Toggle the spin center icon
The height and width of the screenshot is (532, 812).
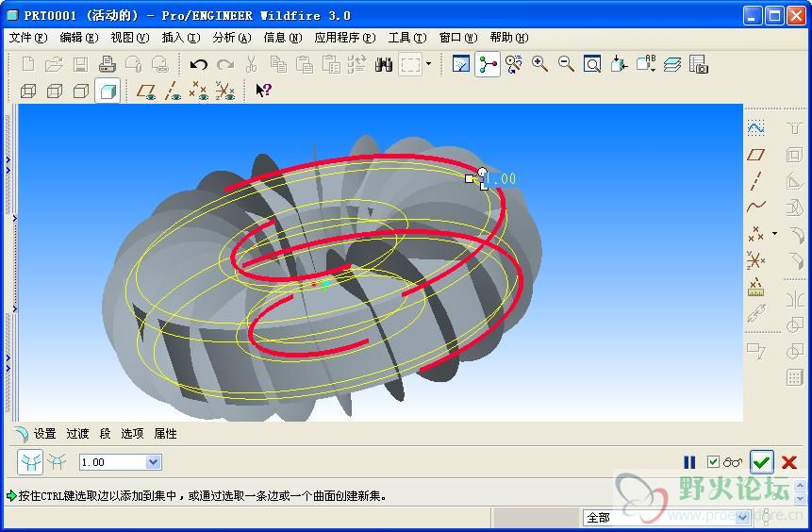click(x=488, y=64)
